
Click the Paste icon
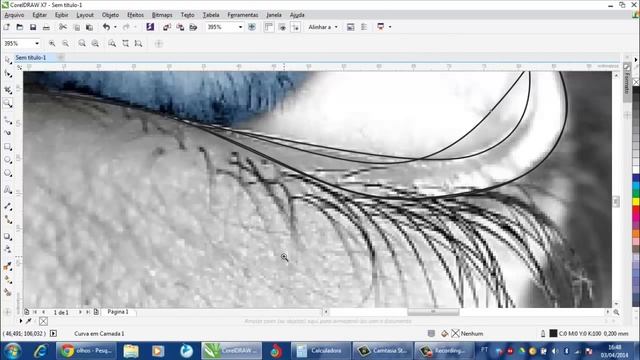[x=89, y=27]
